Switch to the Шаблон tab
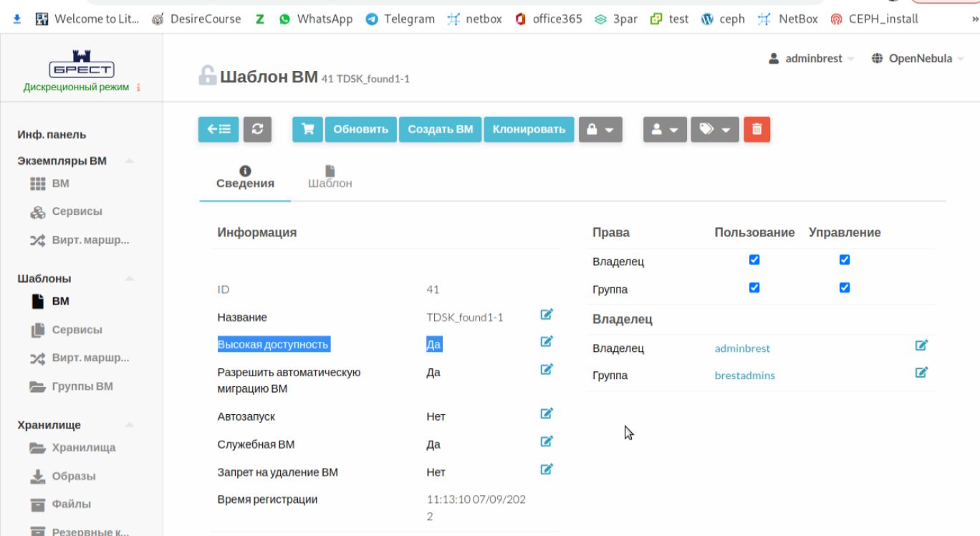Image resolution: width=980 pixels, height=536 pixels. [330, 177]
